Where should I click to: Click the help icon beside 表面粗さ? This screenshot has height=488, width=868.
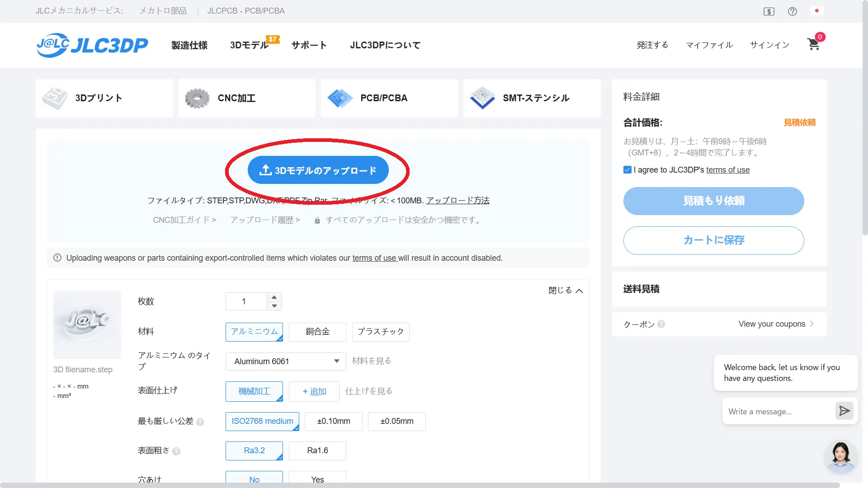[176, 451]
